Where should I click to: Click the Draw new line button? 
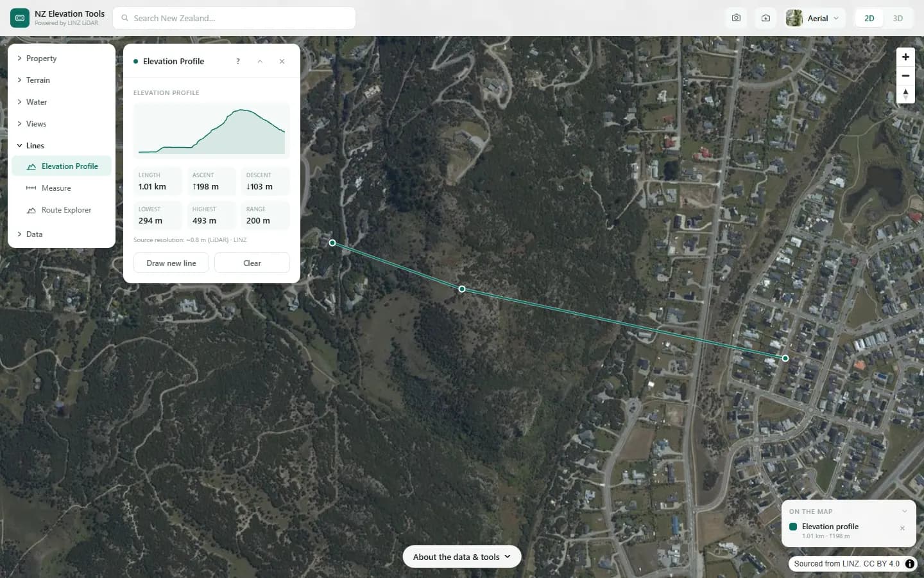tap(171, 263)
